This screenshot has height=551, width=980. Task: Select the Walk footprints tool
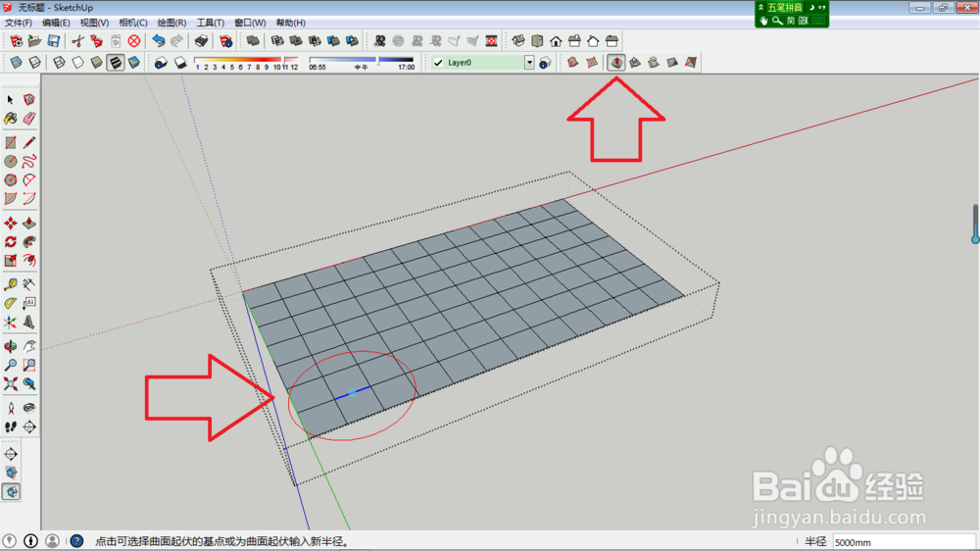point(11,426)
